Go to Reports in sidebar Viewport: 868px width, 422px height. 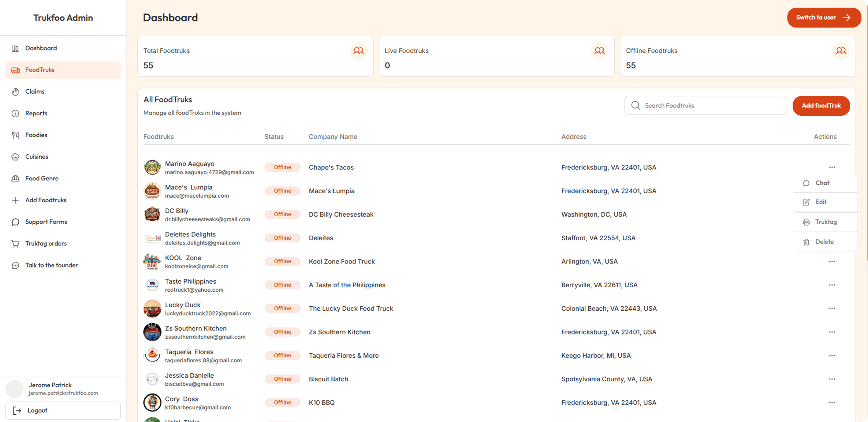point(63,113)
